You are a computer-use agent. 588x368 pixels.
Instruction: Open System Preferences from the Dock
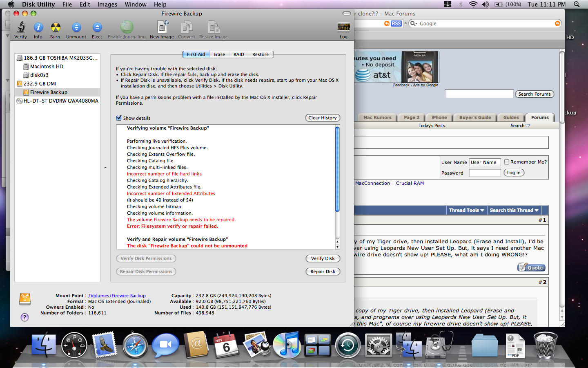tap(379, 345)
